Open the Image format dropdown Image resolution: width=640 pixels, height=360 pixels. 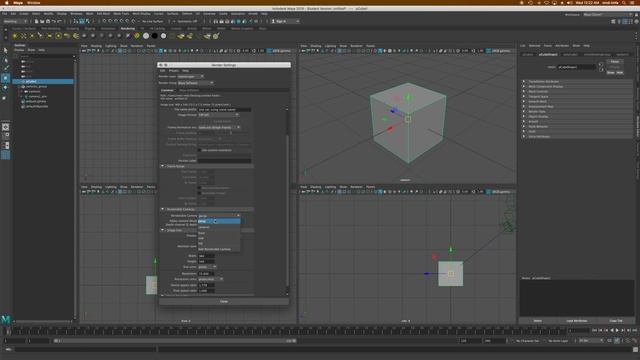pos(219,115)
